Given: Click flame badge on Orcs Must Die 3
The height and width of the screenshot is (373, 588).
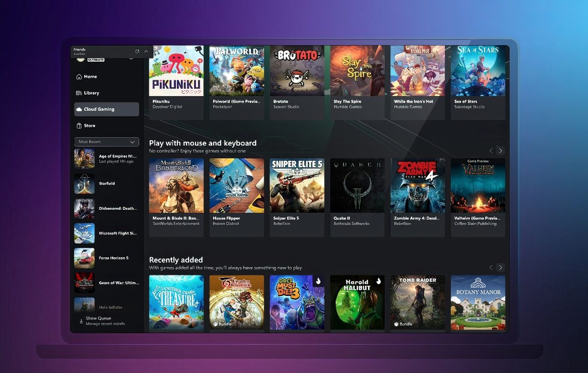Looking at the screenshot, I should coord(318,281).
